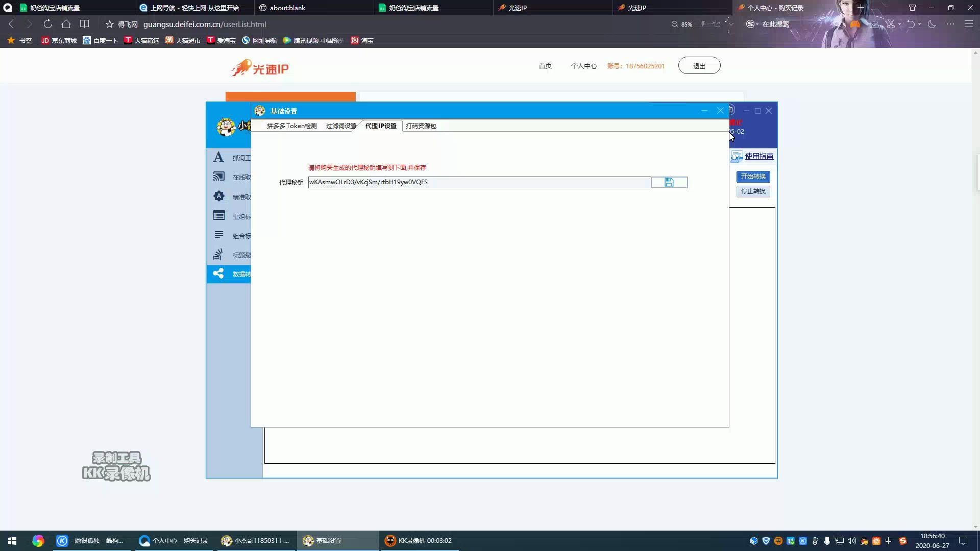The width and height of the screenshot is (980, 551).
Task: Open 腾讯视频 bookmark
Action: pyautogui.click(x=313, y=40)
